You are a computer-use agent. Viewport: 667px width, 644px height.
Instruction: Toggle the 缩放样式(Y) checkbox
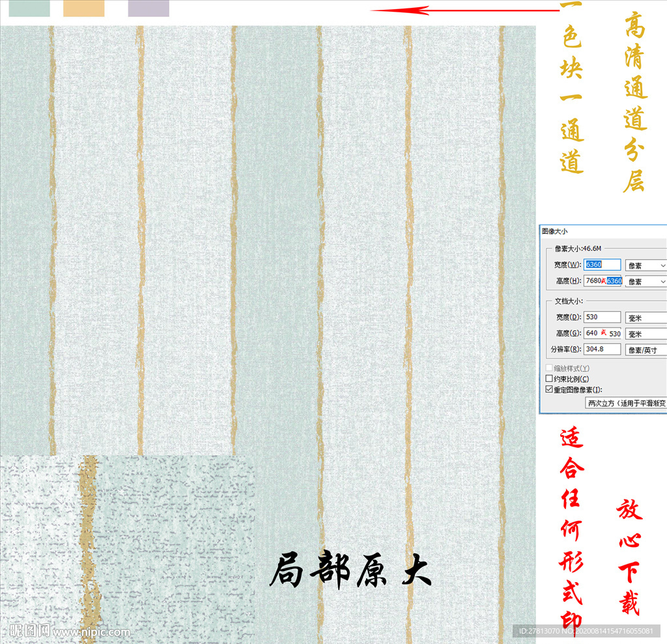pos(549,368)
